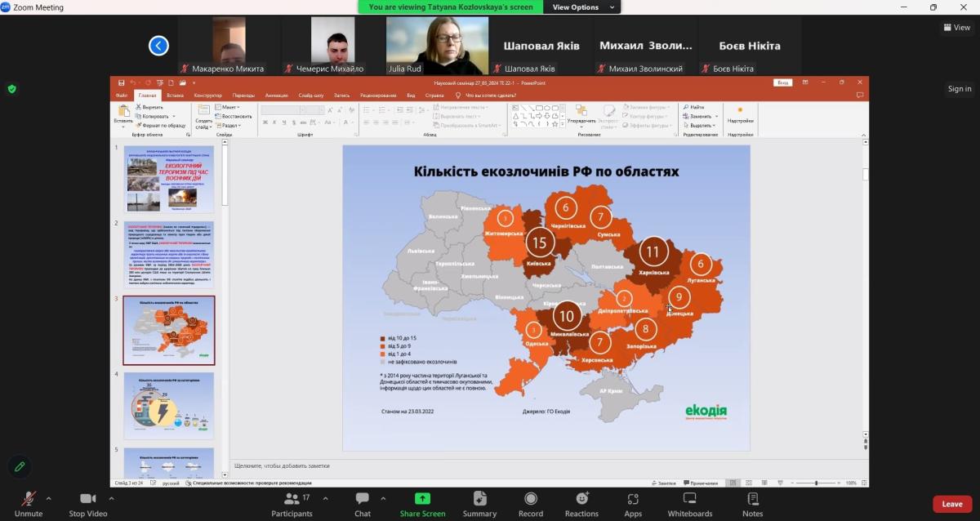This screenshot has width=980, height=521.
Task: Expand video options arrow beside Stop Video
Action: [109, 498]
